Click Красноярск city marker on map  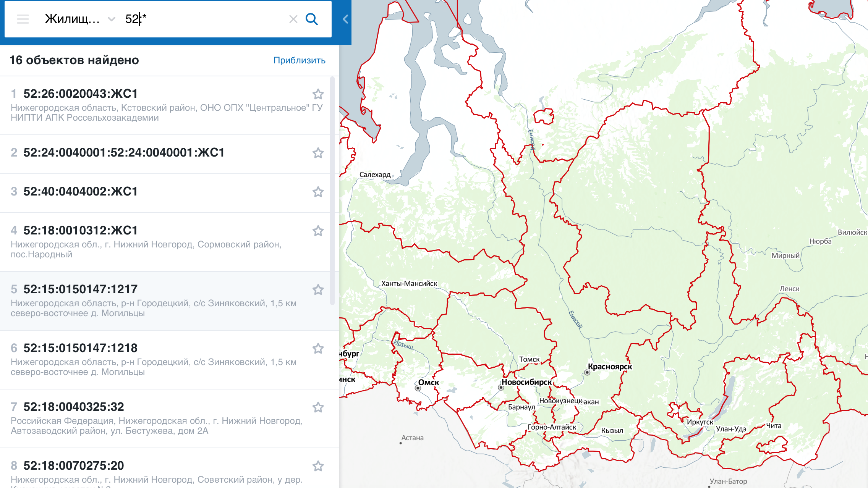(x=587, y=373)
